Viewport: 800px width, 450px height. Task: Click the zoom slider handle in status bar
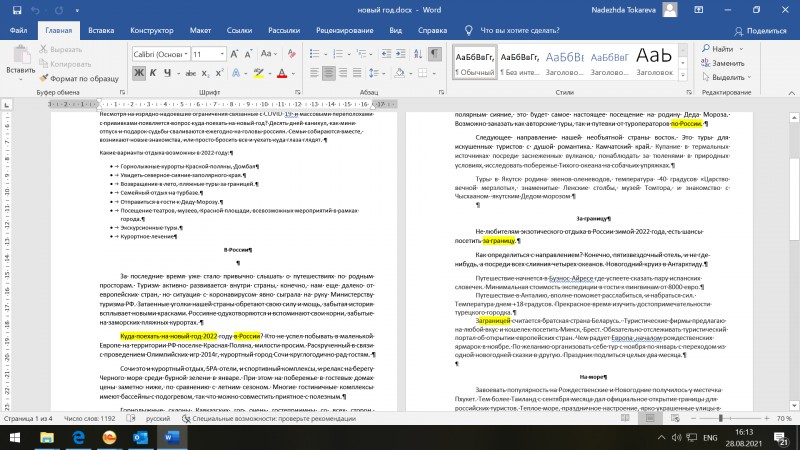click(720, 418)
